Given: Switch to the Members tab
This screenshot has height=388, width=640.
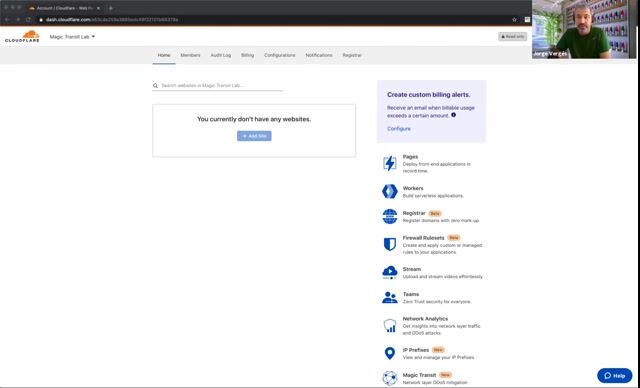Looking at the screenshot, I should point(190,55).
